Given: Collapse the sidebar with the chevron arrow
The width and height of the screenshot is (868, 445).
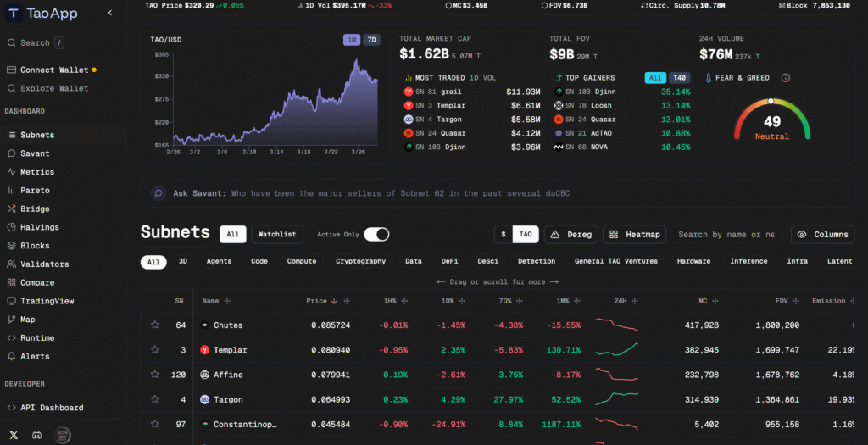Looking at the screenshot, I should pyautogui.click(x=110, y=14).
